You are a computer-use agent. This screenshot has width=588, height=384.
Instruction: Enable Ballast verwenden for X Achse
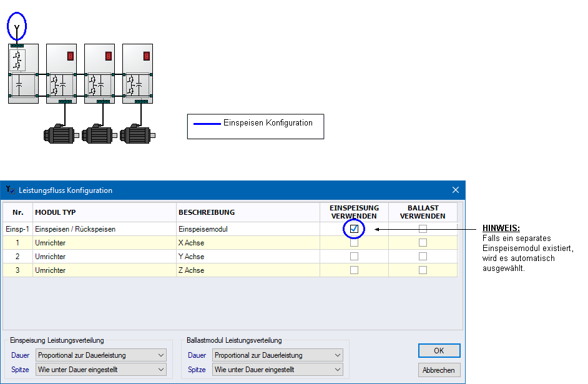coord(423,243)
